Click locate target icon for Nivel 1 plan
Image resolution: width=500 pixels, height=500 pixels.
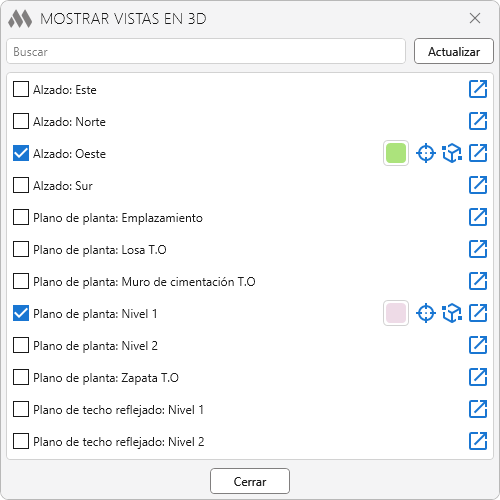coord(426,313)
